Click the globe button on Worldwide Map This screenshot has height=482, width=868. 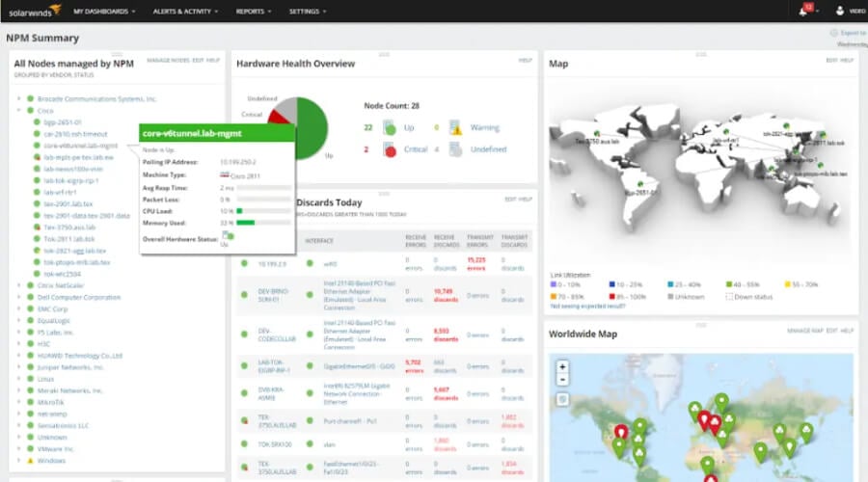click(x=562, y=399)
